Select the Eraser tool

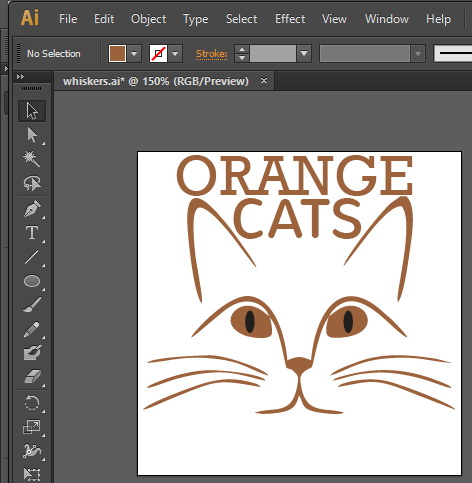pyautogui.click(x=32, y=377)
